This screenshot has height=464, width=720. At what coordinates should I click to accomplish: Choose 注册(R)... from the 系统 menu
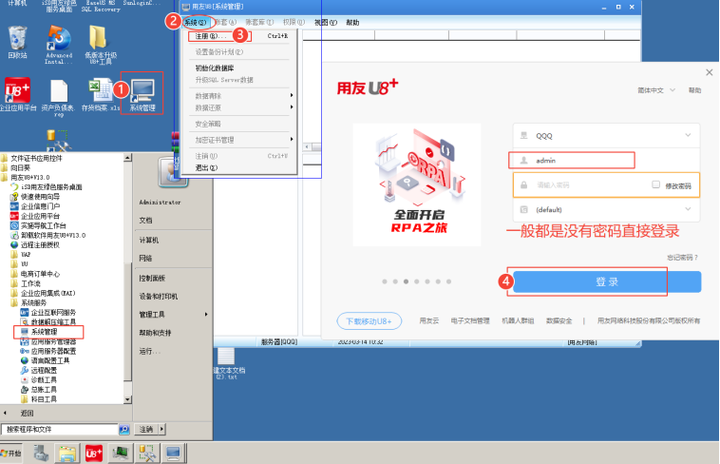point(210,36)
